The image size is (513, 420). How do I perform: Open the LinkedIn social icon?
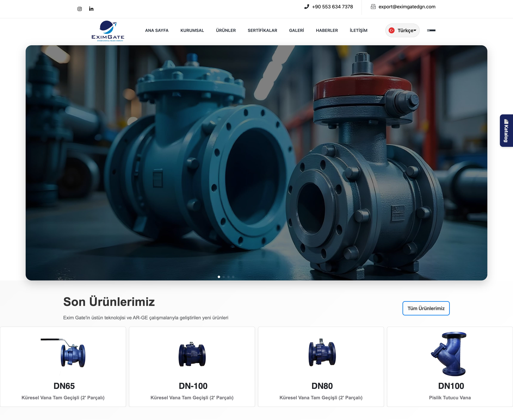pyautogui.click(x=91, y=9)
